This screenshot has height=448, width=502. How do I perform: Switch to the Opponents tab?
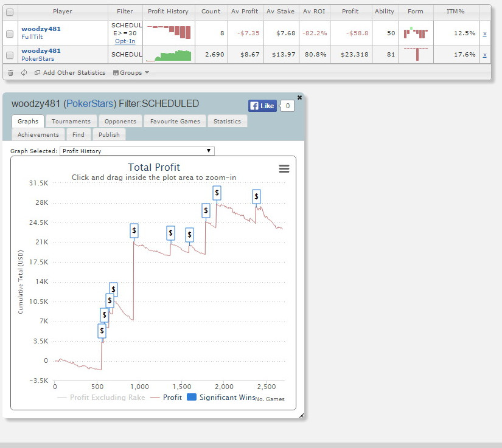pos(120,122)
